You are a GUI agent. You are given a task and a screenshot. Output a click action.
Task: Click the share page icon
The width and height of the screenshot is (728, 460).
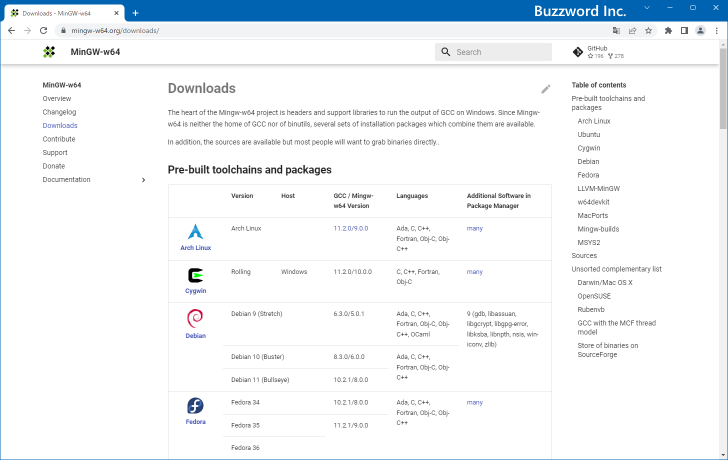click(632, 31)
